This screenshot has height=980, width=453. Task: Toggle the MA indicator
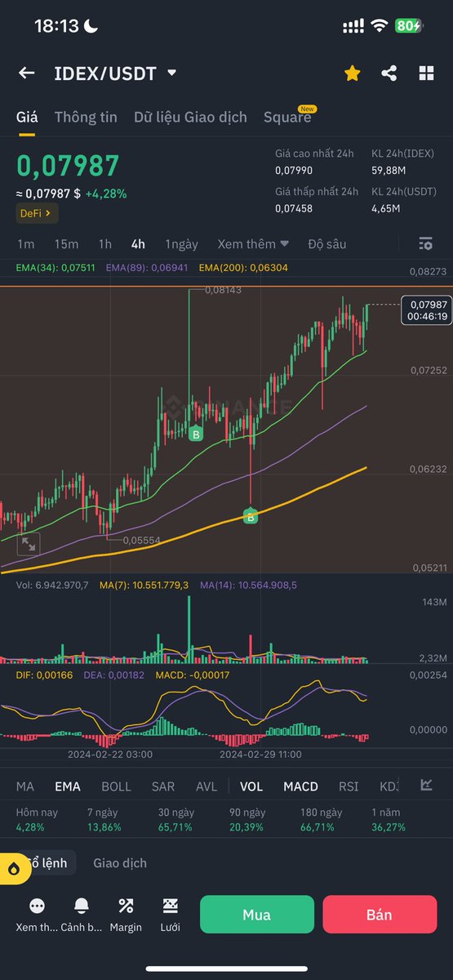[25, 786]
